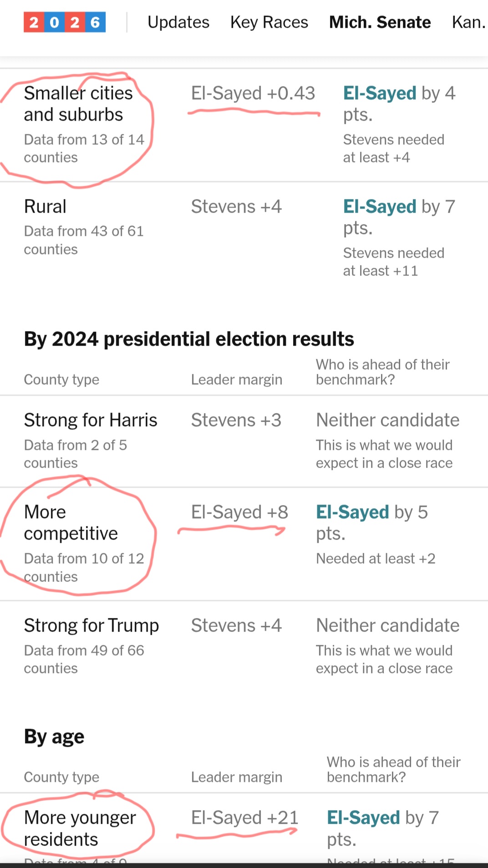Screen dimensions: 488x868
Task: Click the By age section heading
Action: click(54, 737)
